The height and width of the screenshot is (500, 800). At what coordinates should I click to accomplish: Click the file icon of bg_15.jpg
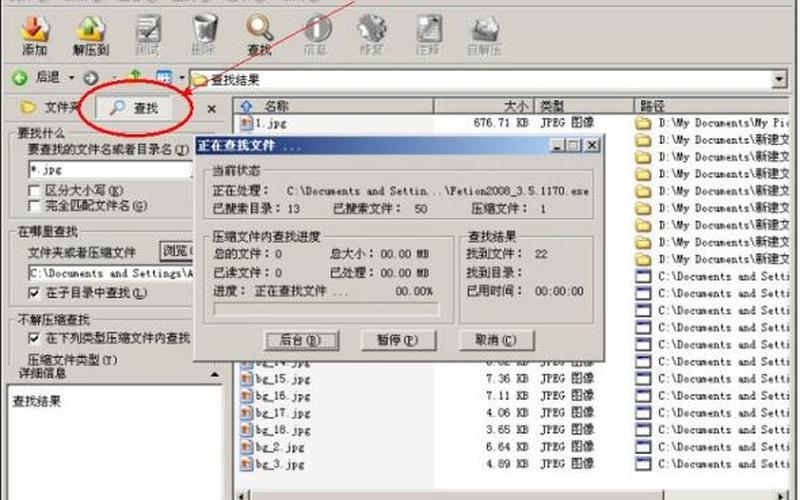pos(246,379)
